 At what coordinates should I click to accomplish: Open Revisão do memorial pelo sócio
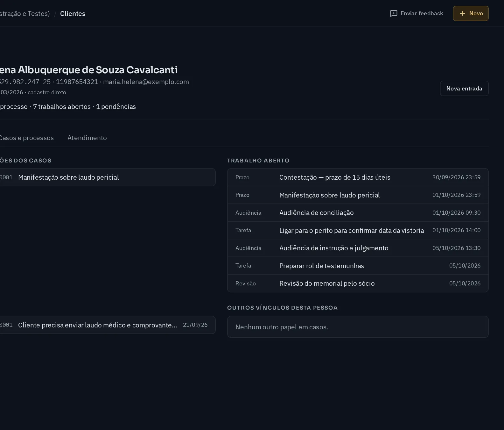coord(358,283)
